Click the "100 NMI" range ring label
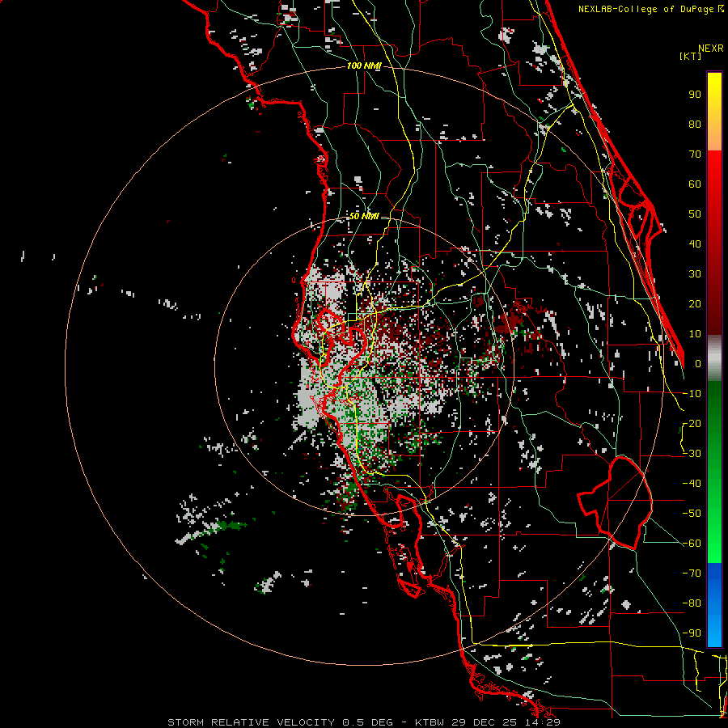 click(x=364, y=66)
